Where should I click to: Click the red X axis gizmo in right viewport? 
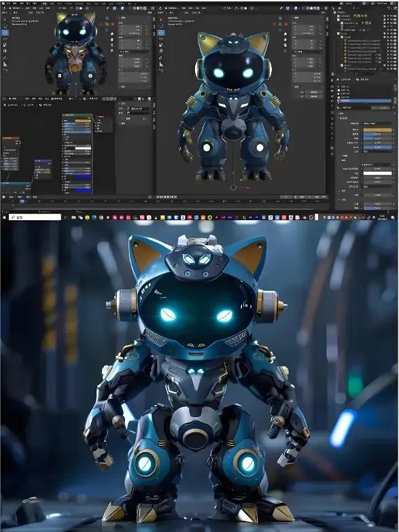[286, 24]
